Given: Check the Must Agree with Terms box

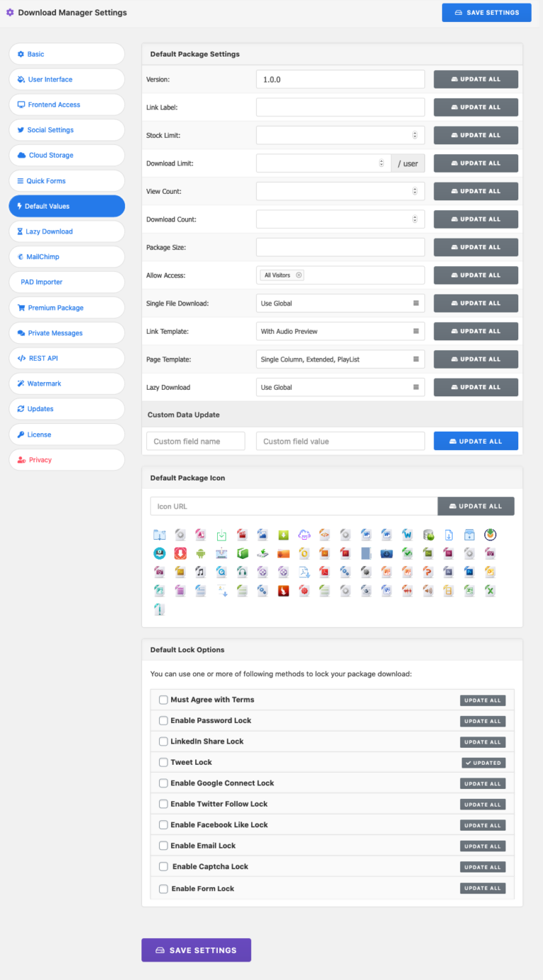Looking at the screenshot, I should (163, 699).
